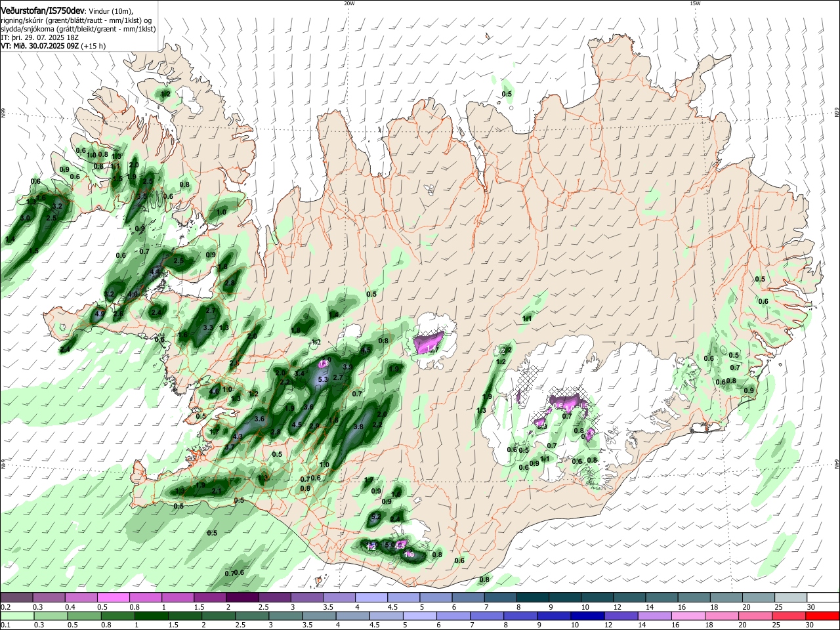The width and height of the screenshot is (840, 630).
Task: Click the 5.0 precipitation value on map
Action: click(389, 545)
